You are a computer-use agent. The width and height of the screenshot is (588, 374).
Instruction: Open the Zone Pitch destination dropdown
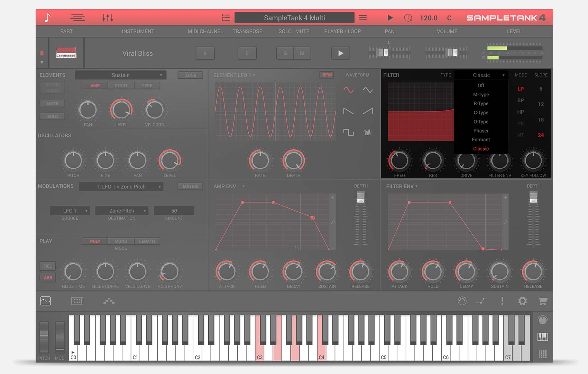[x=122, y=211]
